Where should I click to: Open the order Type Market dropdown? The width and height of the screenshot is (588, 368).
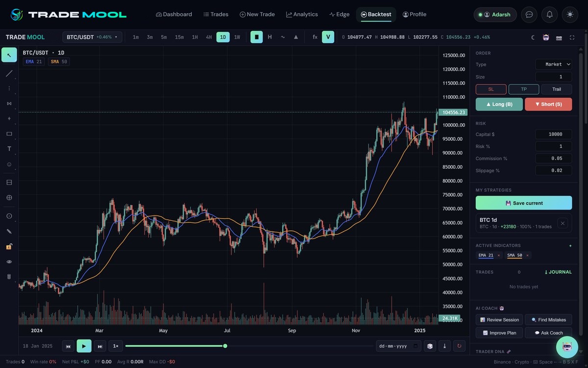pos(554,64)
